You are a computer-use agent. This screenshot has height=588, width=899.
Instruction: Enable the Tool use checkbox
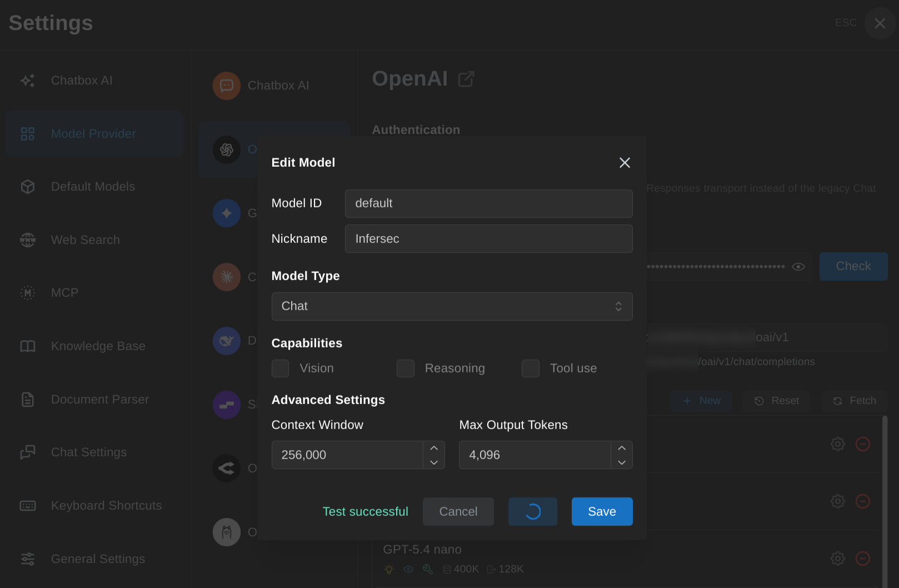point(531,368)
